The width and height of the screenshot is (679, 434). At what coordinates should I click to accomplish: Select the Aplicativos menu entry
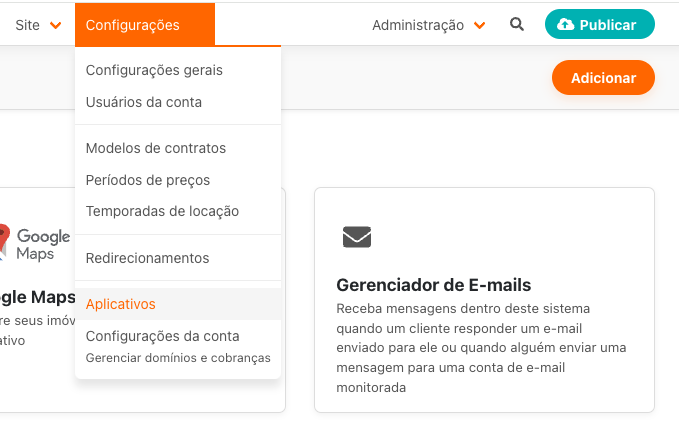(121, 304)
